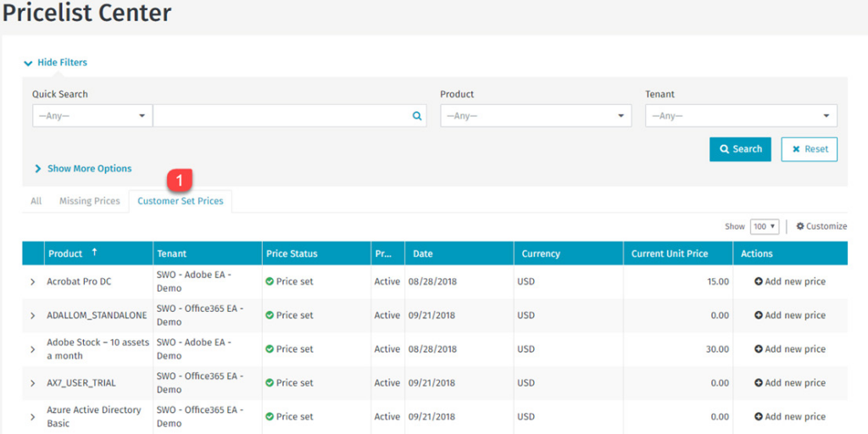Viewport: 868px width, 434px height.
Task: Click the magnifier icon in Quick Search field
Action: pos(416,116)
